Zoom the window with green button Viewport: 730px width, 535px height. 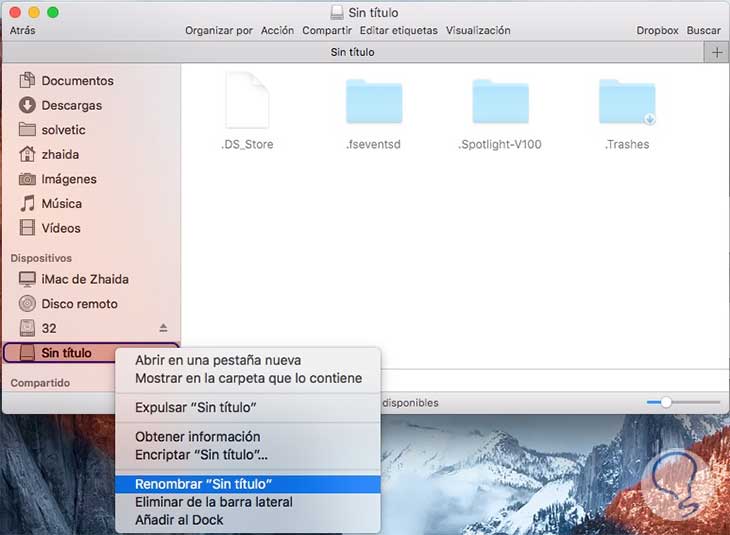(53, 13)
